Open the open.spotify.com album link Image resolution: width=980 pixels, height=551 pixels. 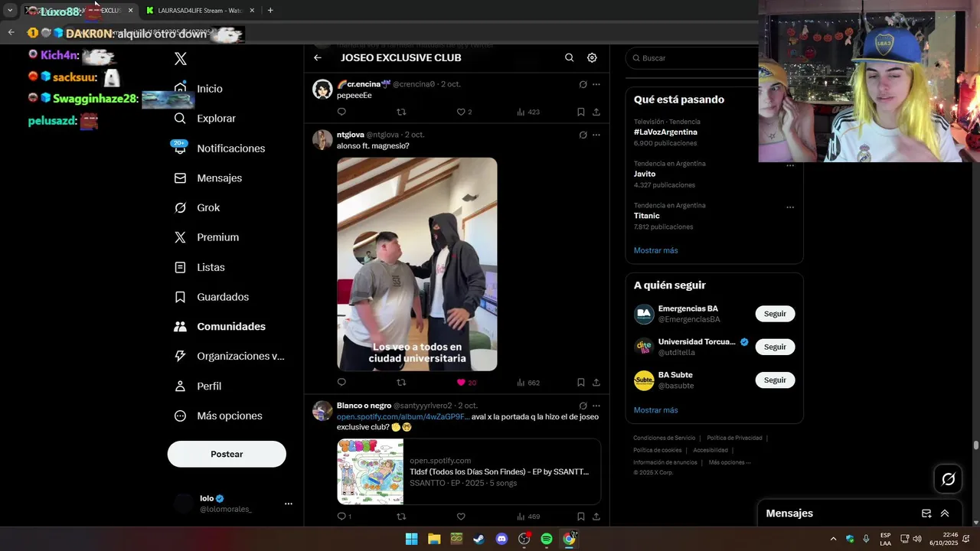(403, 416)
